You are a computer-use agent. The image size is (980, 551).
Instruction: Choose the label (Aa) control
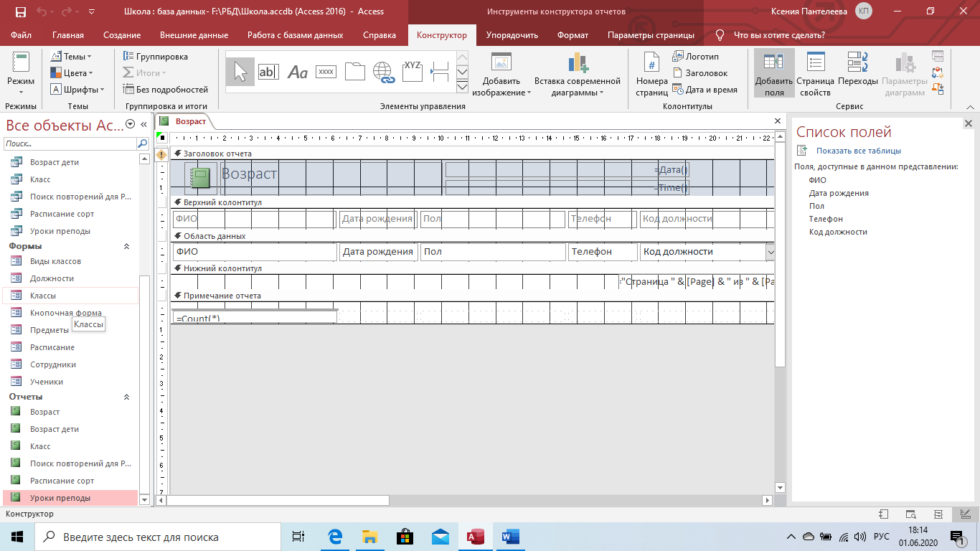(297, 72)
